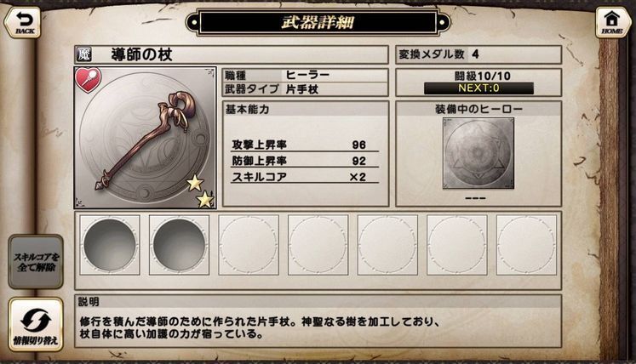This screenshot has height=364, width=636.
Task: Tap the heart healer icon on weapon
Action: pyautogui.click(x=88, y=80)
